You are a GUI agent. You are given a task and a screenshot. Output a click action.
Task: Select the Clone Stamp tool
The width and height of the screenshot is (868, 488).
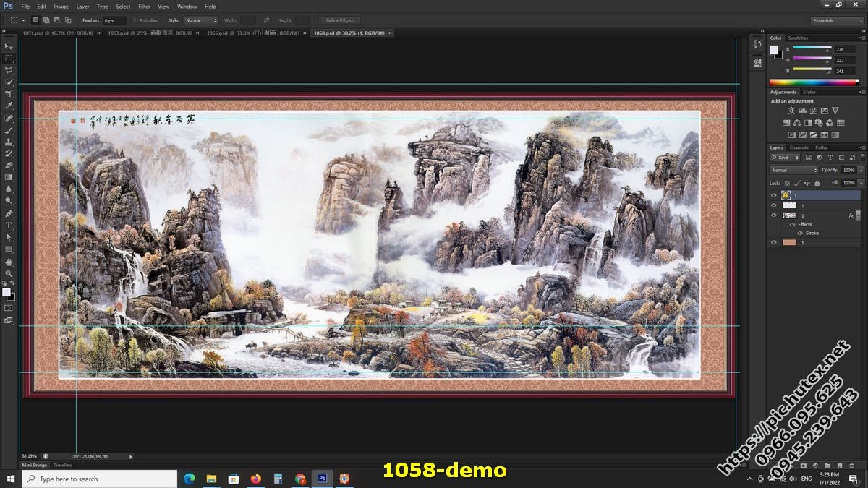click(x=9, y=142)
